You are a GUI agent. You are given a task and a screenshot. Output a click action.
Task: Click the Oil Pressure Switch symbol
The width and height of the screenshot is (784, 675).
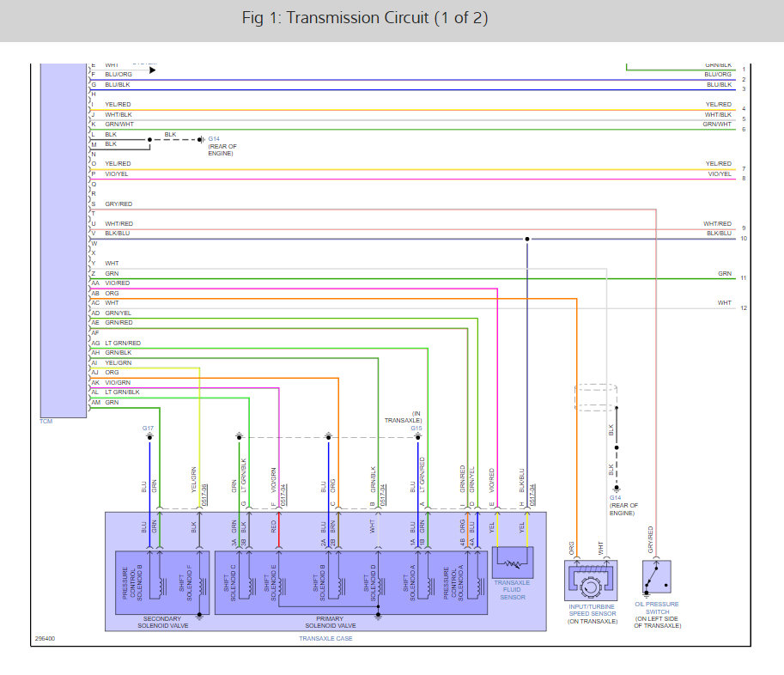pos(657,577)
